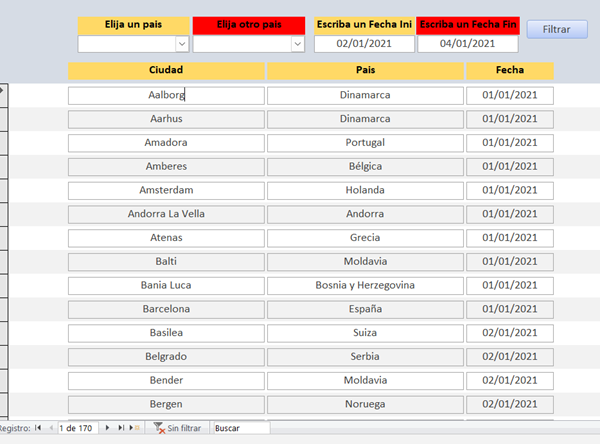Screen dimensions: 600x444
Task: Click the Noruega country cell
Action: 365,404
